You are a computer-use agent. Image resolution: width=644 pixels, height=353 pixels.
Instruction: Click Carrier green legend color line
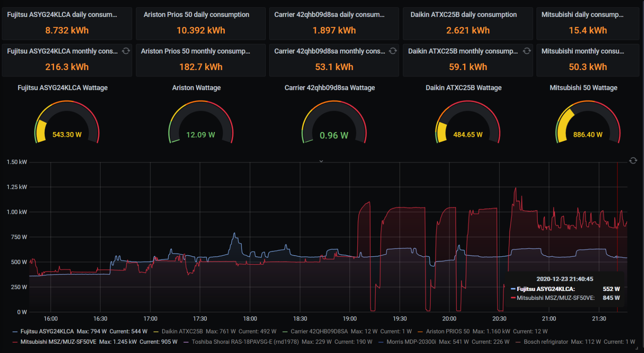tap(285, 332)
